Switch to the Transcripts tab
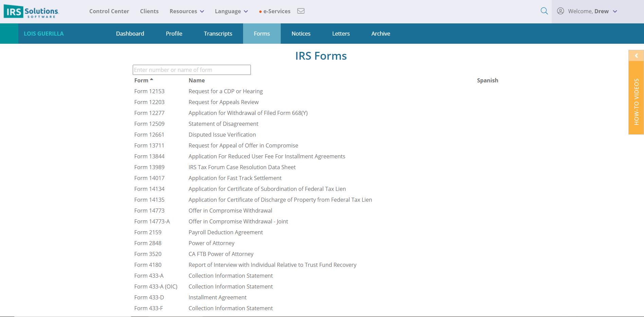The image size is (644, 317). 218,33
